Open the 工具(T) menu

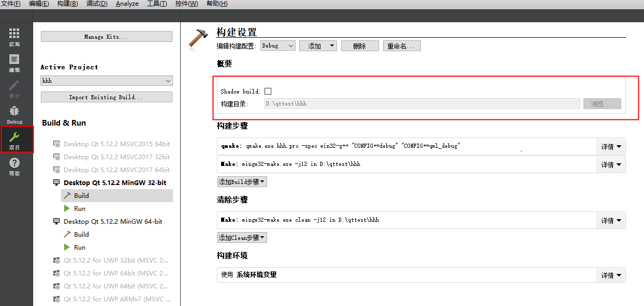[x=157, y=4]
